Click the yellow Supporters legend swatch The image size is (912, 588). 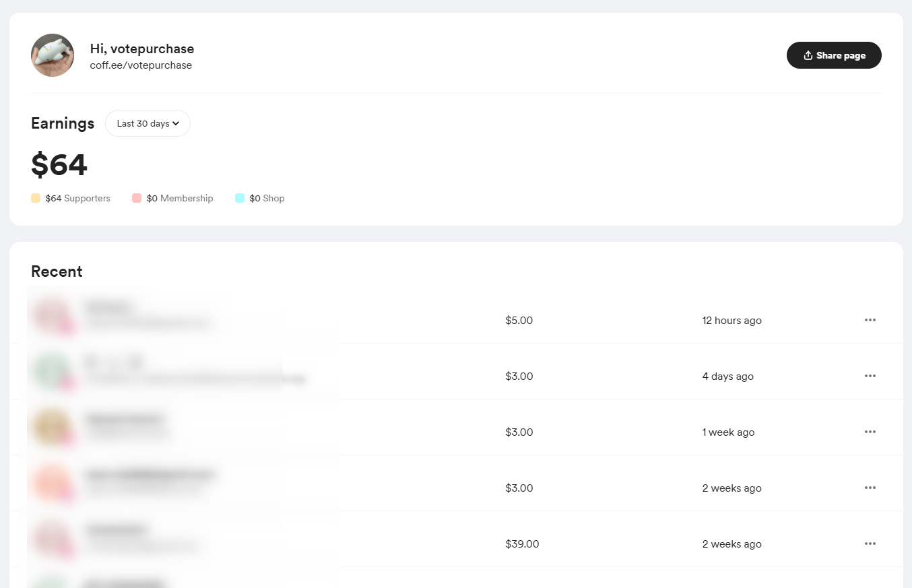point(36,198)
